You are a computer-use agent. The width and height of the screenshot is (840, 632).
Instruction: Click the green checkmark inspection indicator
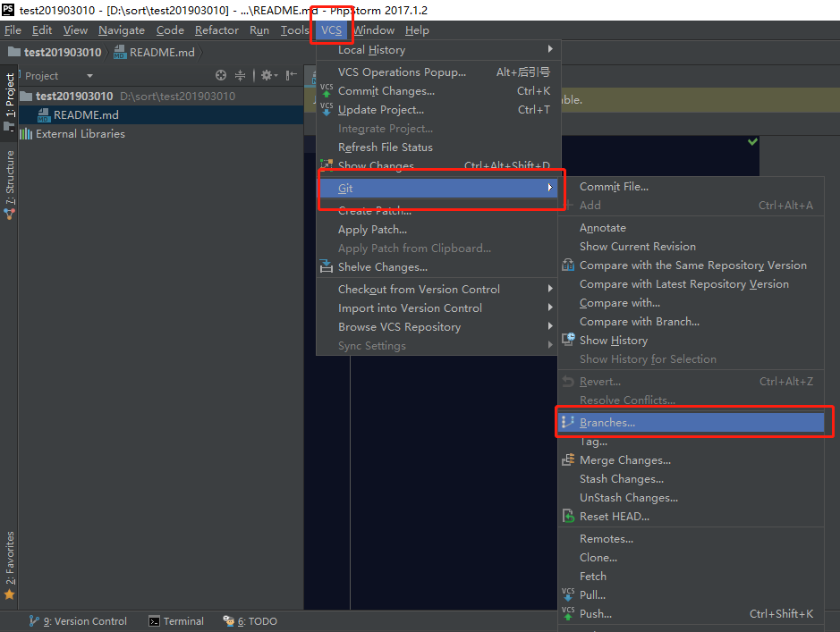[752, 142]
